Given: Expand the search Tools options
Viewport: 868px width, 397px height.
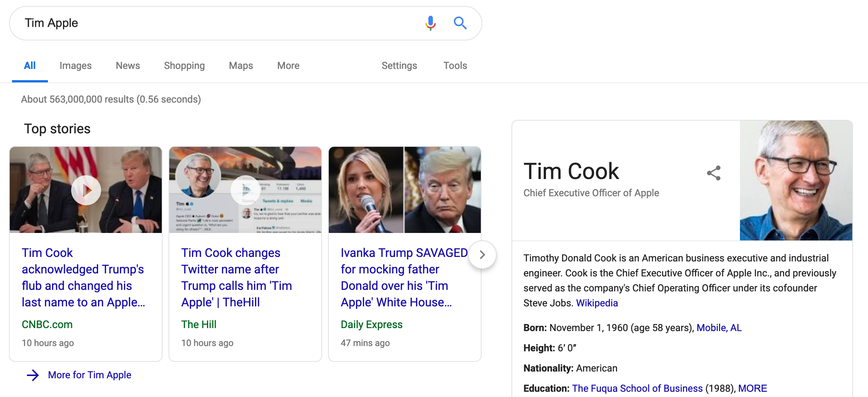Looking at the screenshot, I should (x=455, y=66).
